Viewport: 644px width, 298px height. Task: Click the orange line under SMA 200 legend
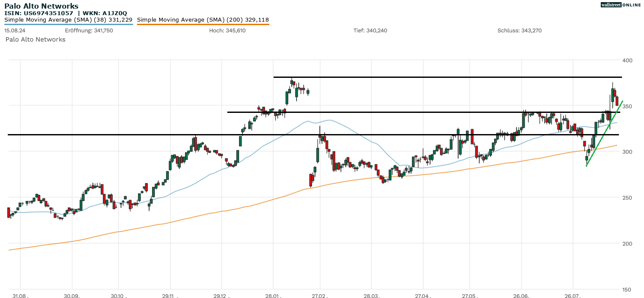(203, 25)
